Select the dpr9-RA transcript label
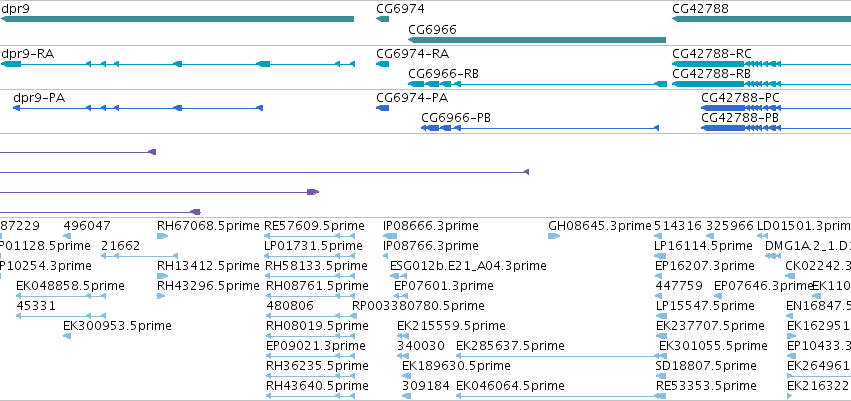The height and width of the screenshot is (401, 851). coord(28,54)
